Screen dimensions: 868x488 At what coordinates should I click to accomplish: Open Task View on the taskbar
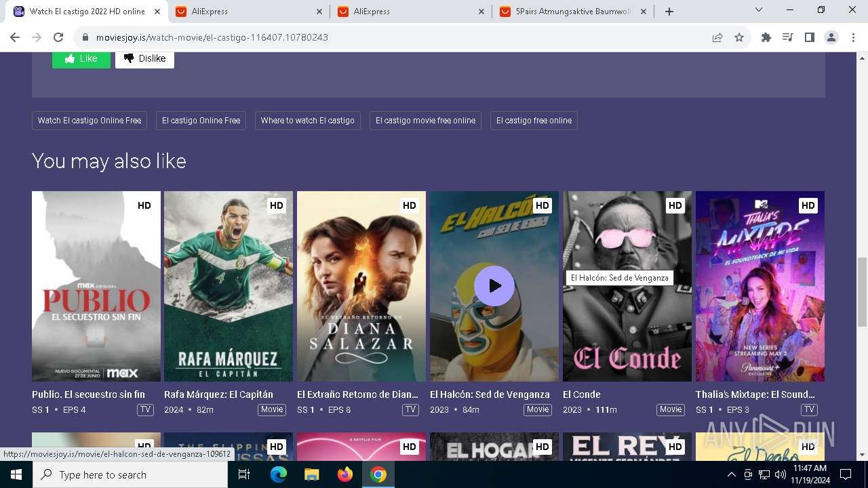[x=244, y=474]
